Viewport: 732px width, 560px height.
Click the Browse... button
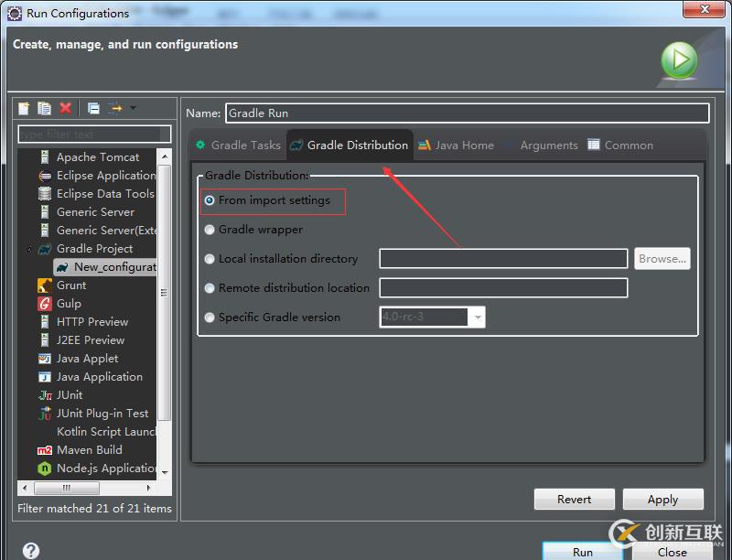[662, 259]
